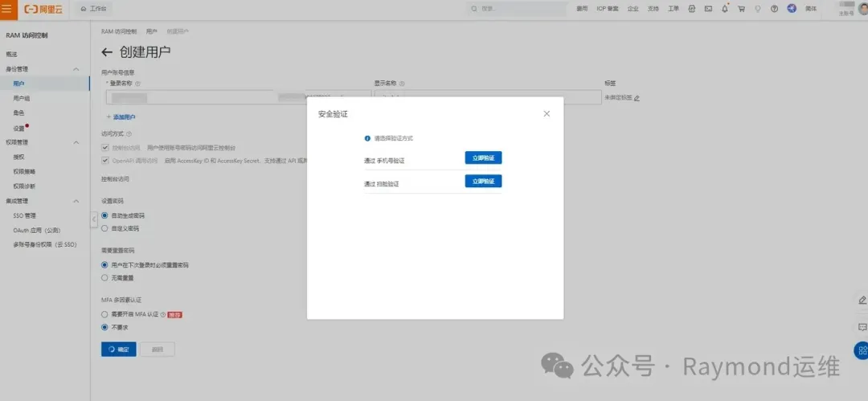Click 立即验证 for 扫脸验证
The image size is (868, 401).
[x=483, y=181]
